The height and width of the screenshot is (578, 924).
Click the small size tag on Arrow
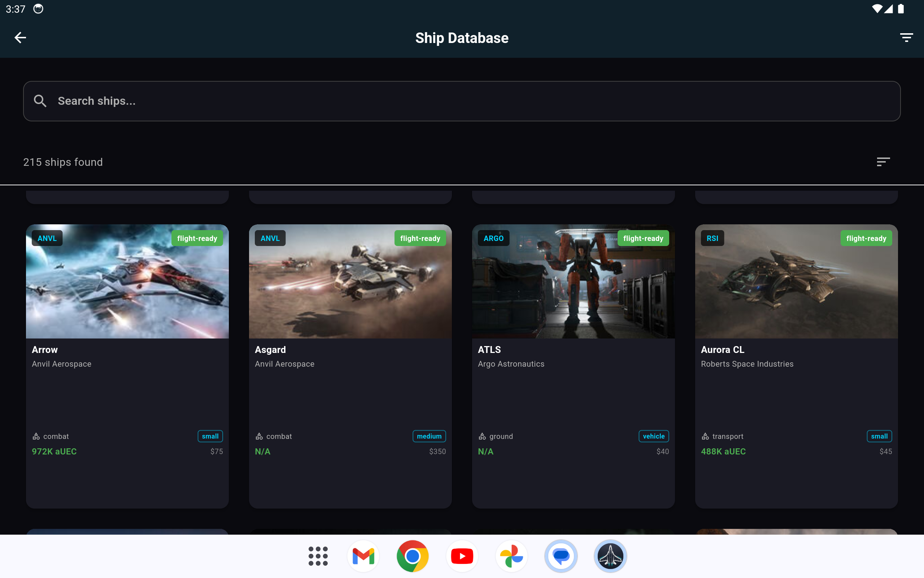(210, 436)
